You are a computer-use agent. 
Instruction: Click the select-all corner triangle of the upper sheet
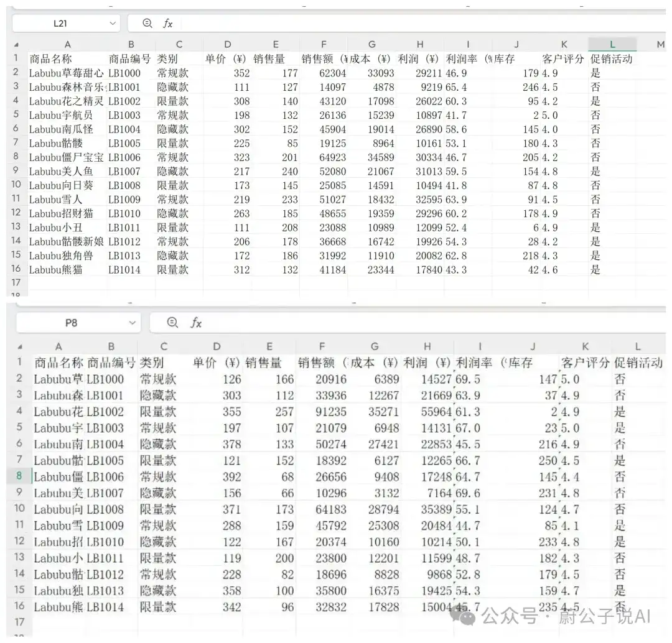tap(16, 45)
